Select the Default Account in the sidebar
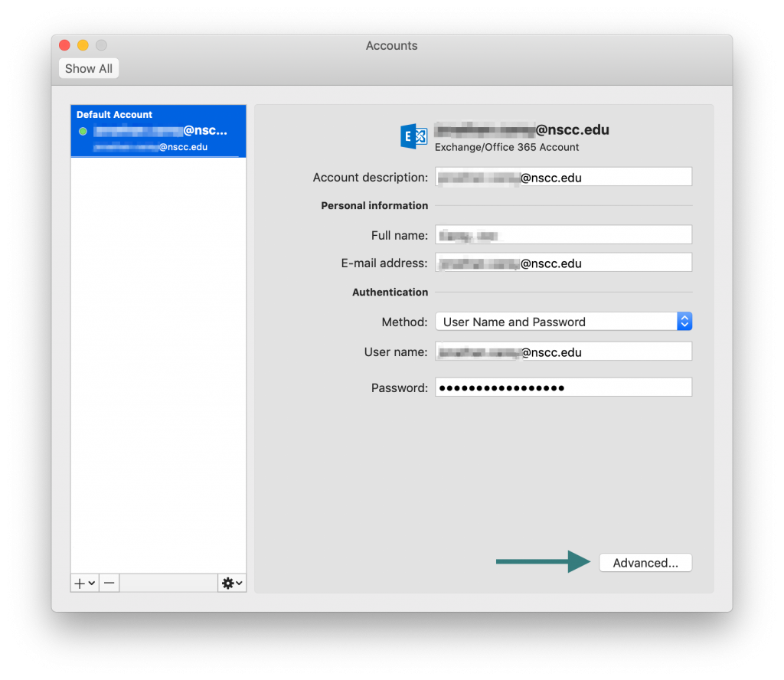Viewport: 784px width, 680px height. click(x=158, y=131)
